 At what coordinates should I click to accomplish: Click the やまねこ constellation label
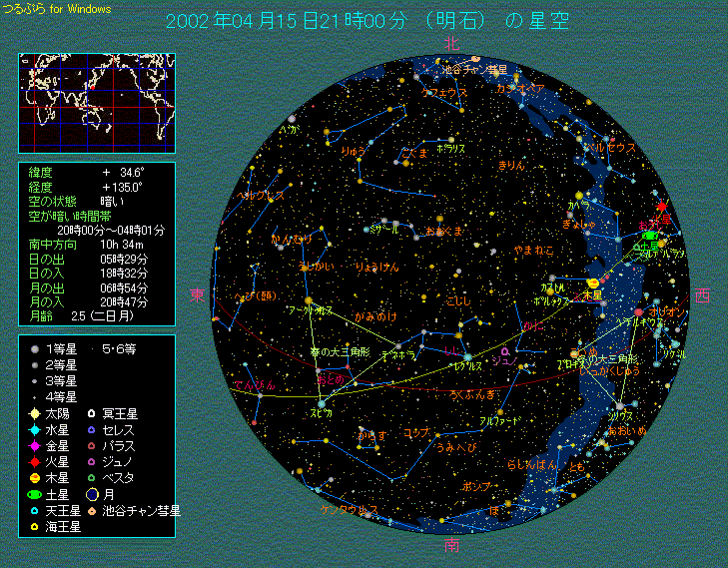pyautogui.click(x=534, y=251)
